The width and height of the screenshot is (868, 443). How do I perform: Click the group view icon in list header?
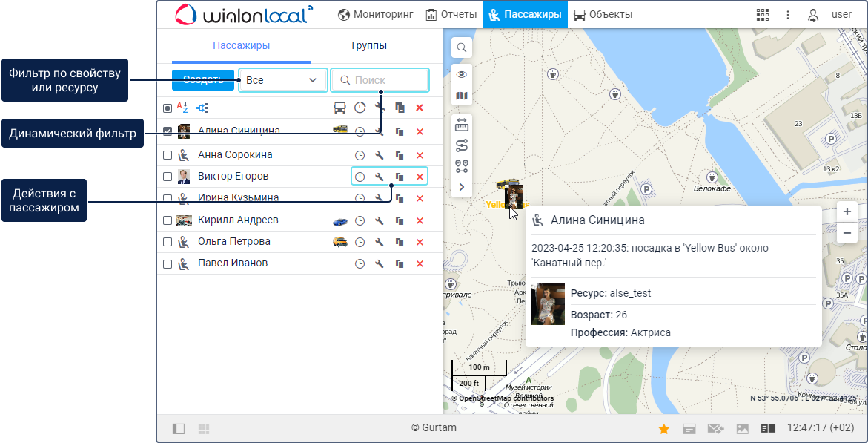(202, 108)
